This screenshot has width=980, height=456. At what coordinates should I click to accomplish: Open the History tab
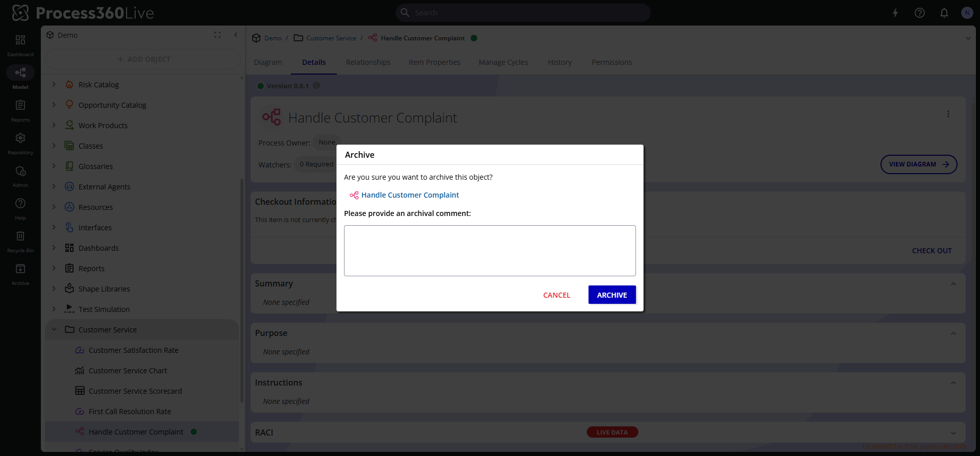point(560,62)
